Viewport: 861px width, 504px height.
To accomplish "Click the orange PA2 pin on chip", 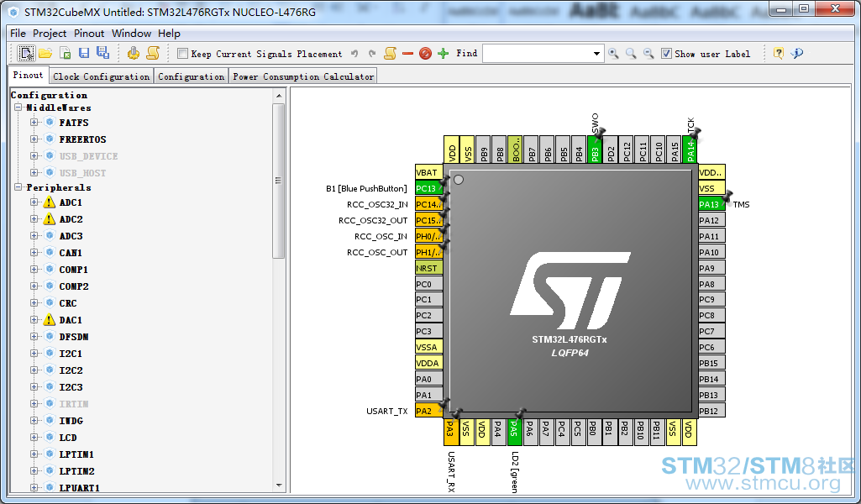I will (429, 411).
